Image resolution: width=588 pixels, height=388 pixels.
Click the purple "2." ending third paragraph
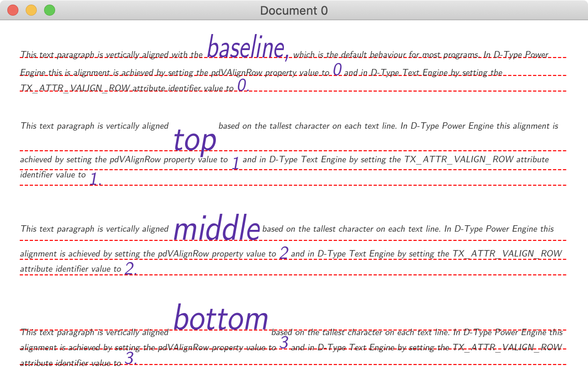point(131,268)
